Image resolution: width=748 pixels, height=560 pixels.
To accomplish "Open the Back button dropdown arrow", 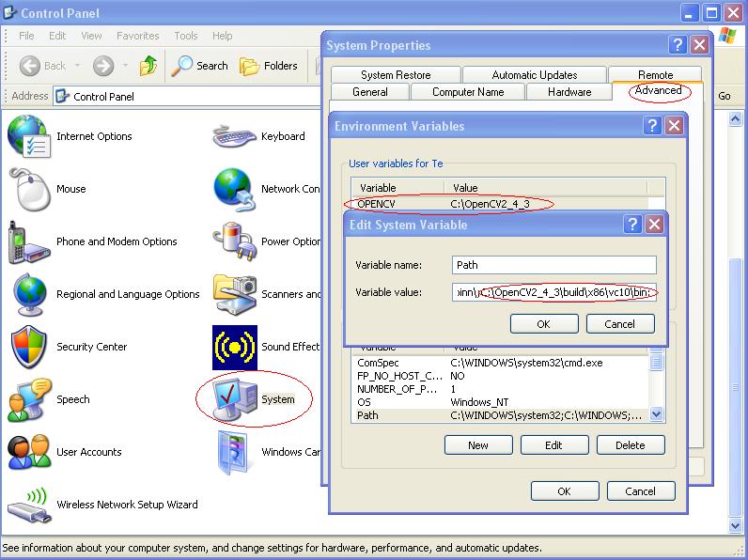I will (x=78, y=66).
